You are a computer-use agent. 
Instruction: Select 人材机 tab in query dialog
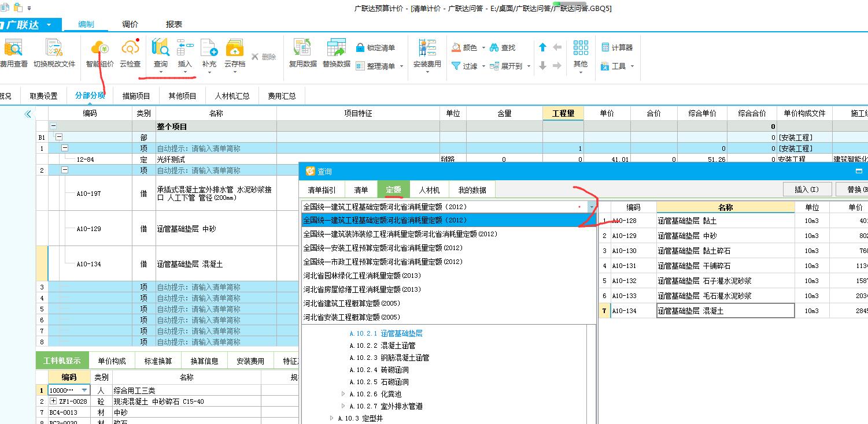(x=429, y=189)
